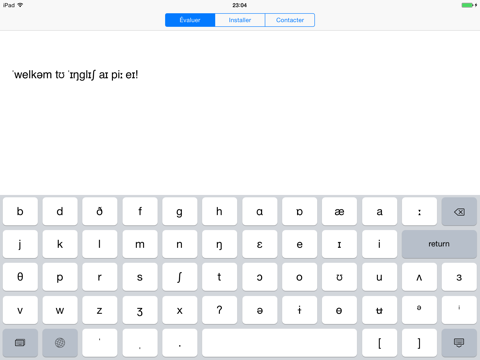This screenshot has height=360, width=480.
Task: Tap the eng 'ŋ' key
Action: pos(219,244)
